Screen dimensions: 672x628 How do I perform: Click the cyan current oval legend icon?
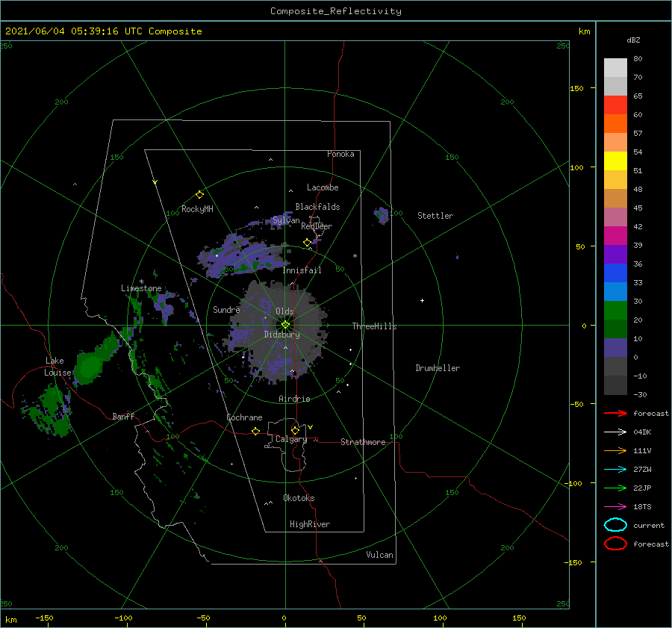(x=615, y=525)
